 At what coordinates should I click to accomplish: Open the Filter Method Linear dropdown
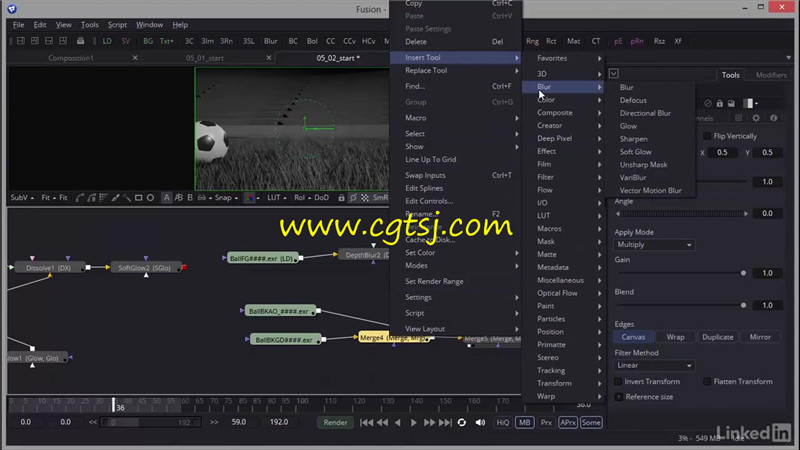click(654, 365)
